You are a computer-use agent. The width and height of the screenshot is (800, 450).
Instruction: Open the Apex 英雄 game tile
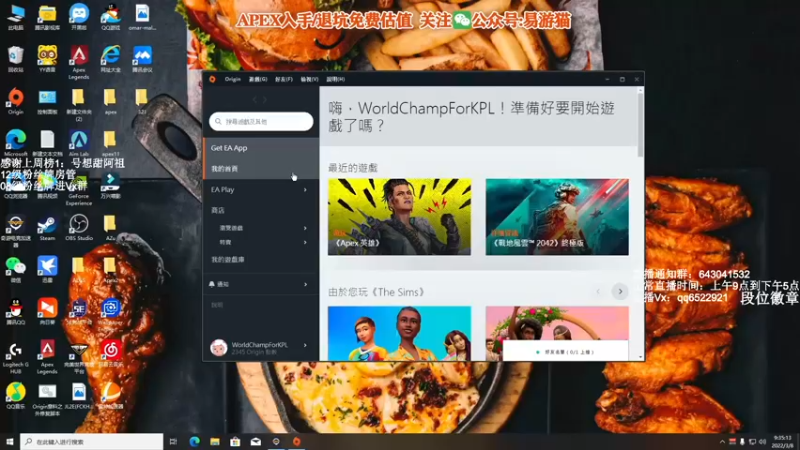click(399, 217)
